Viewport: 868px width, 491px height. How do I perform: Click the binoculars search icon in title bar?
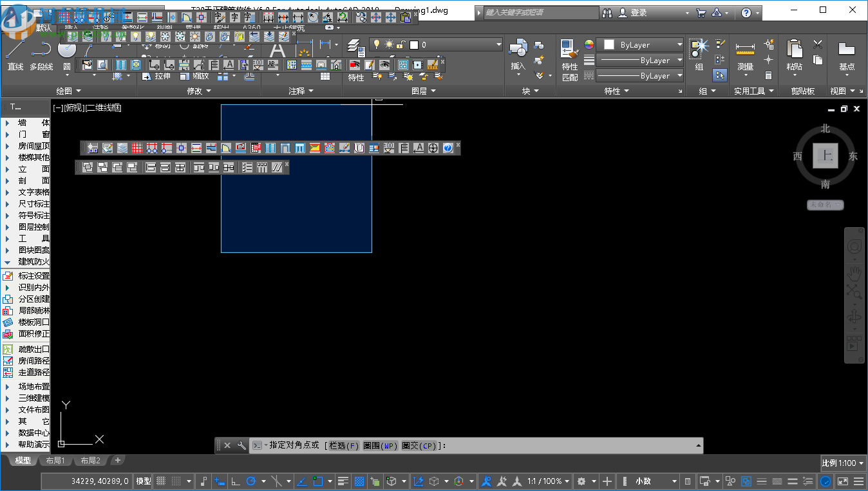607,13
